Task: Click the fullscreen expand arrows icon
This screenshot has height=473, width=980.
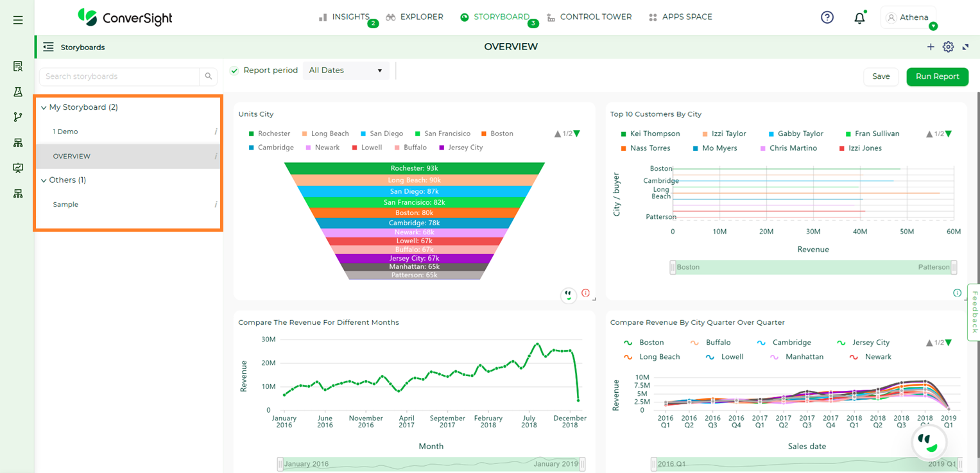Action: click(965, 47)
